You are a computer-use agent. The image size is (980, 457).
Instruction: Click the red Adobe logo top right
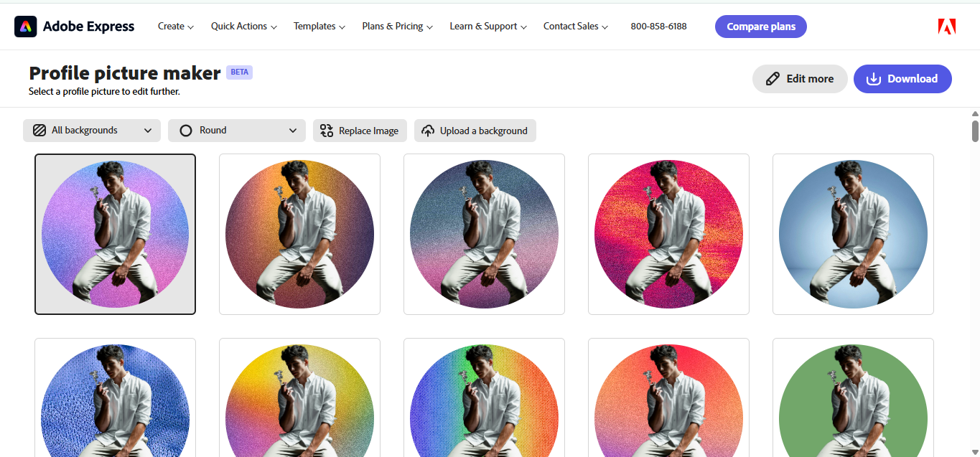(x=946, y=26)
